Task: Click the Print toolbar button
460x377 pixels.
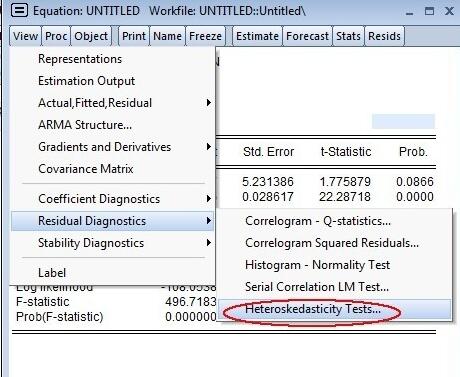Action: coord(134,36)
